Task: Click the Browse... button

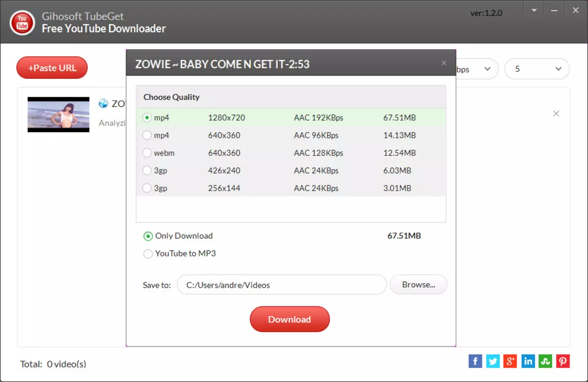Action: [418, 285]
